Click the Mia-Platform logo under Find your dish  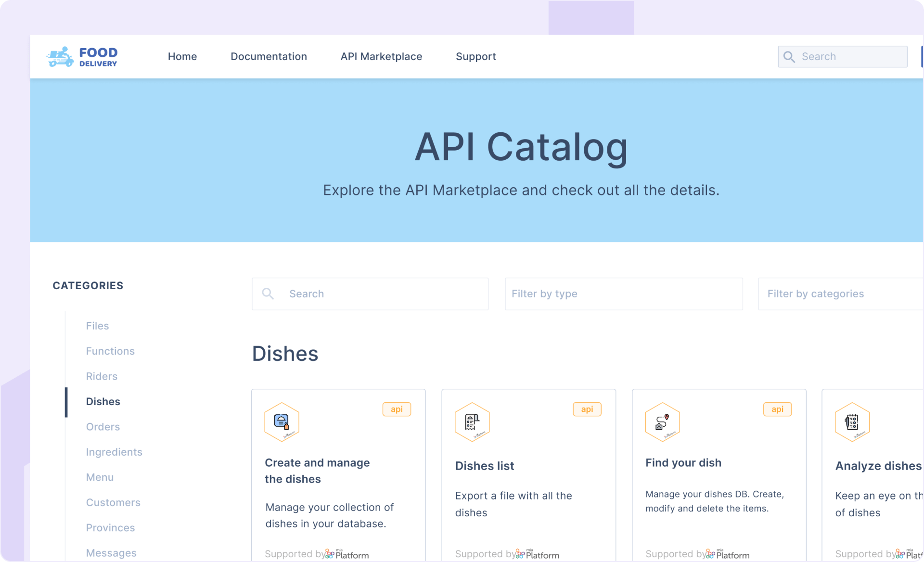[x=730, y=554]
